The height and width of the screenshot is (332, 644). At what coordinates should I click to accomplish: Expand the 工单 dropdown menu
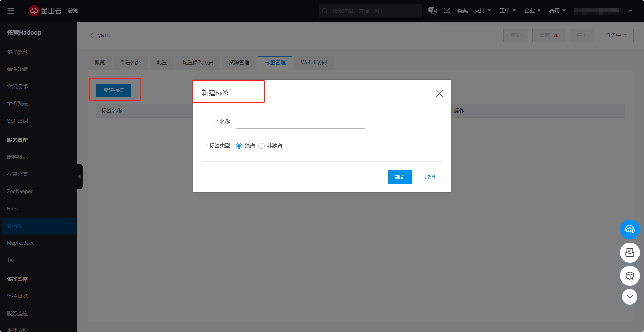click(507, 11)
